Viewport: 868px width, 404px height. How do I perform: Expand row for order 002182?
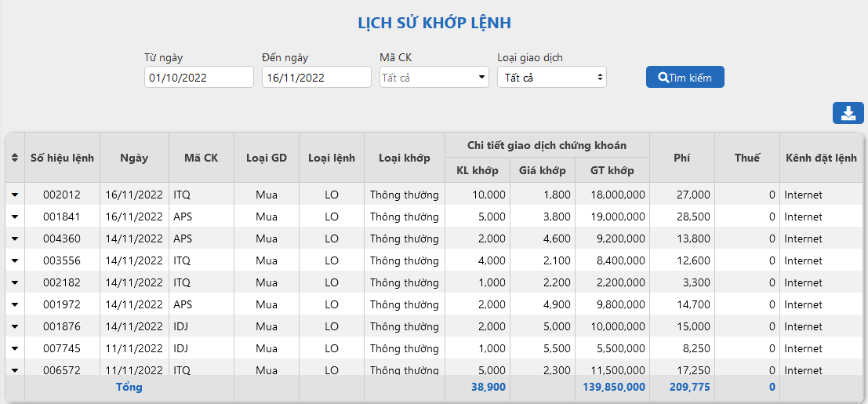[x=14, y=282]
